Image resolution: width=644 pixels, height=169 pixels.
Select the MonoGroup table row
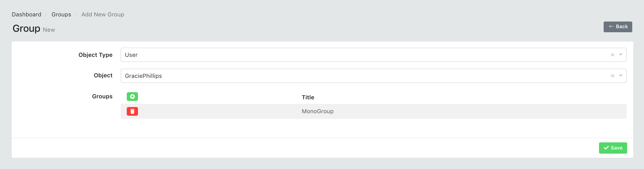tap(373, 111)
